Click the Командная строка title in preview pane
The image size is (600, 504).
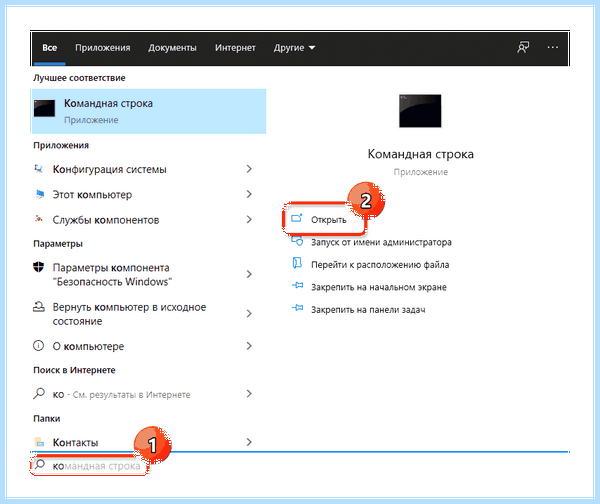(x=421, y=154)
